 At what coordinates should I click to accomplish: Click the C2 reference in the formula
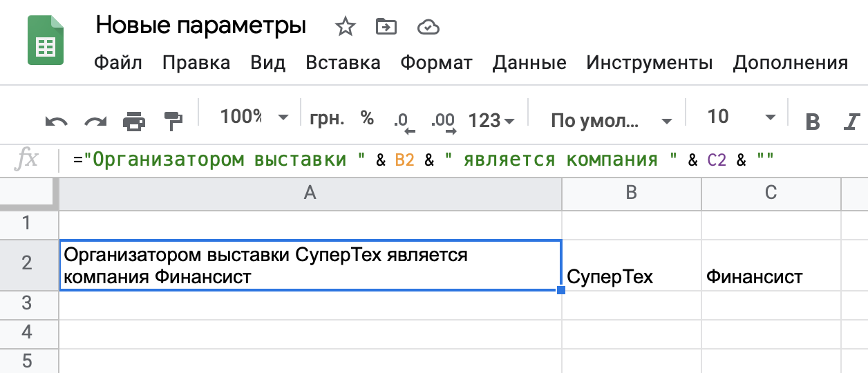pyautogui.click(x=716, y=160)
